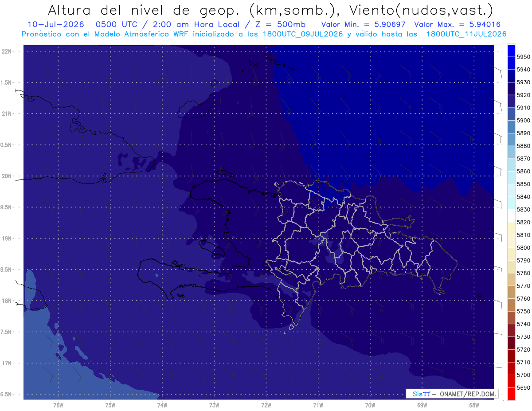532x411 pixels.
Task: Click the 'Z = 500mb' level text
Action: coord(281,24)
